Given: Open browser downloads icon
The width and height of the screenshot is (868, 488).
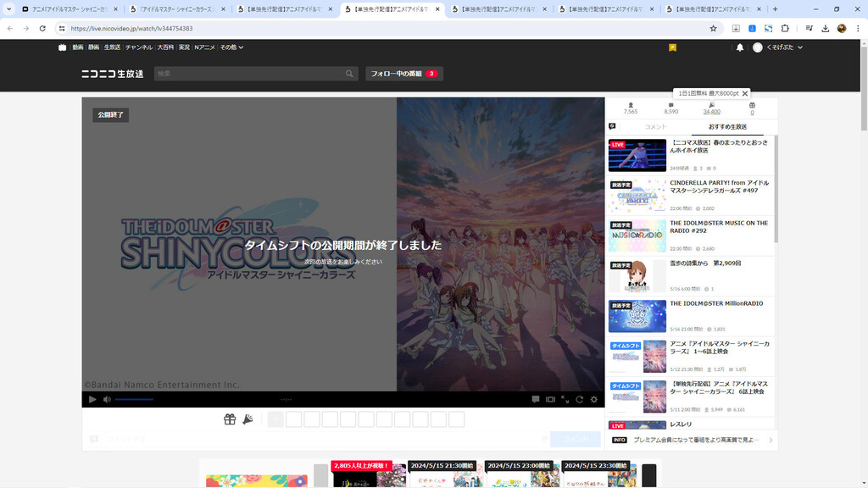Looking at the screenshot, I should pos(826,28).
